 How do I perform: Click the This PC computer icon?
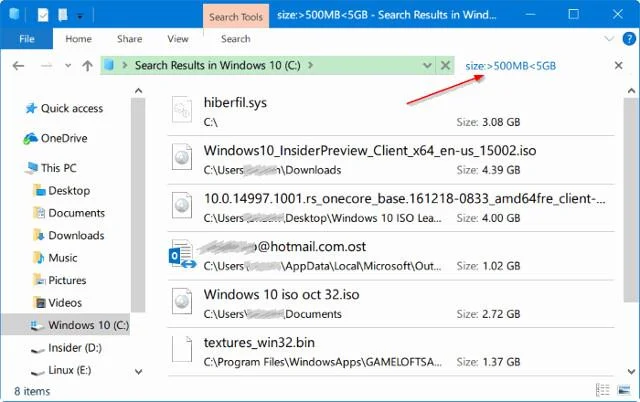[x=31, y=168]
